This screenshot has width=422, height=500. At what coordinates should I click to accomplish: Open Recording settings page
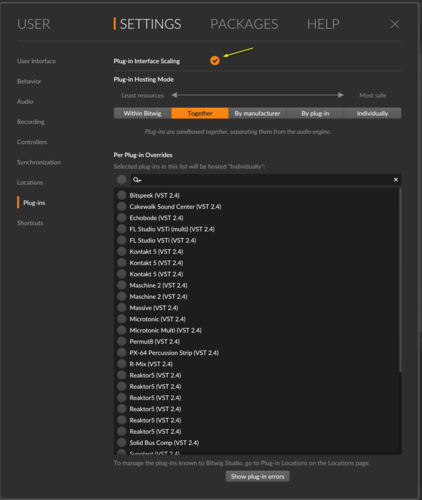tap(31, 122)
